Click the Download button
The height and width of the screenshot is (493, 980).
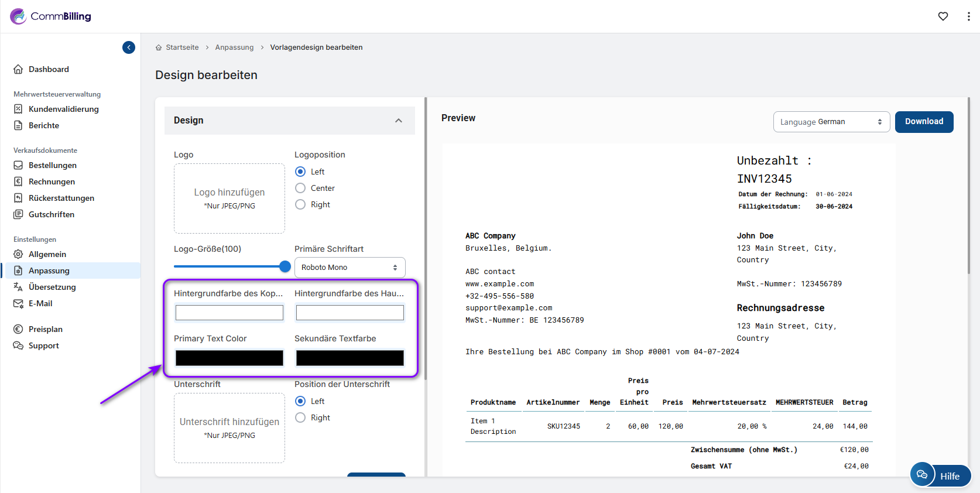pyautogui.click(x=924, y=122)
